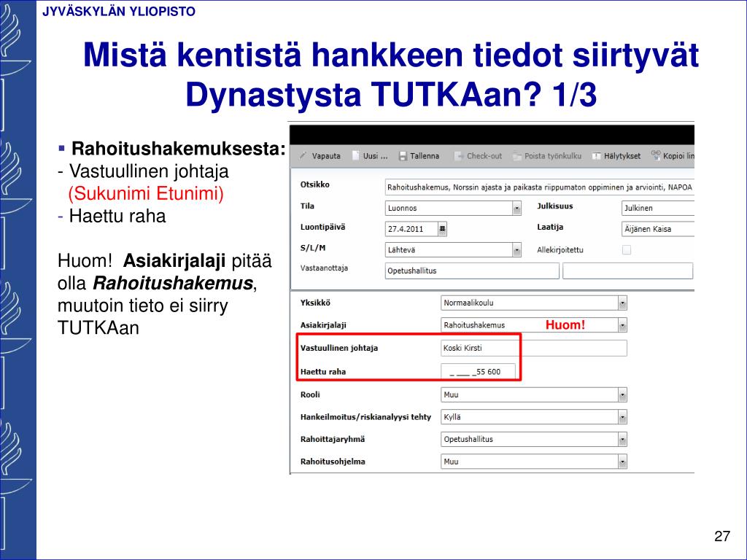Click the Tallenna save disk icon
747x560 pixels.
(403, 156)
